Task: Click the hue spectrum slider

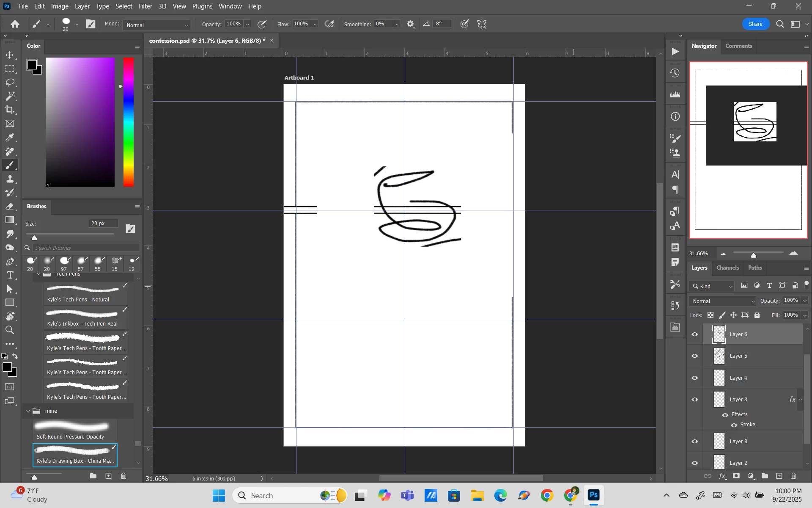Action: pyautogui.click(x=129, y=122)
